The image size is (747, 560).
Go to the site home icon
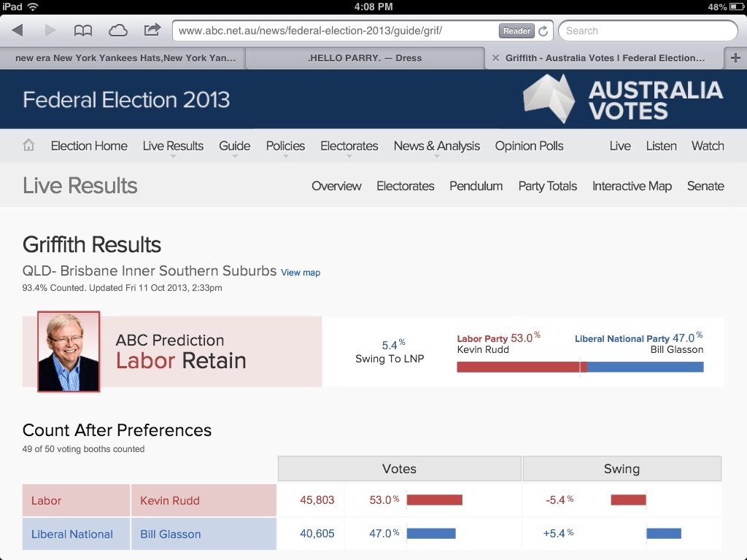click(29, 146)
